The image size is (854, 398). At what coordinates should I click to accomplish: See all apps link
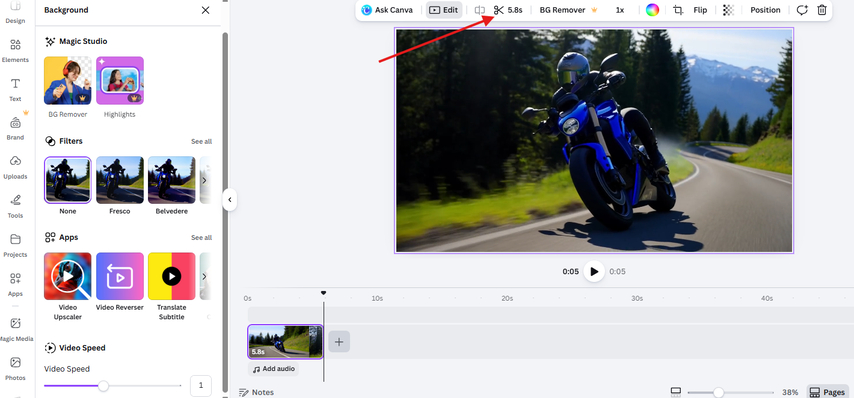(x=201, y=238)
